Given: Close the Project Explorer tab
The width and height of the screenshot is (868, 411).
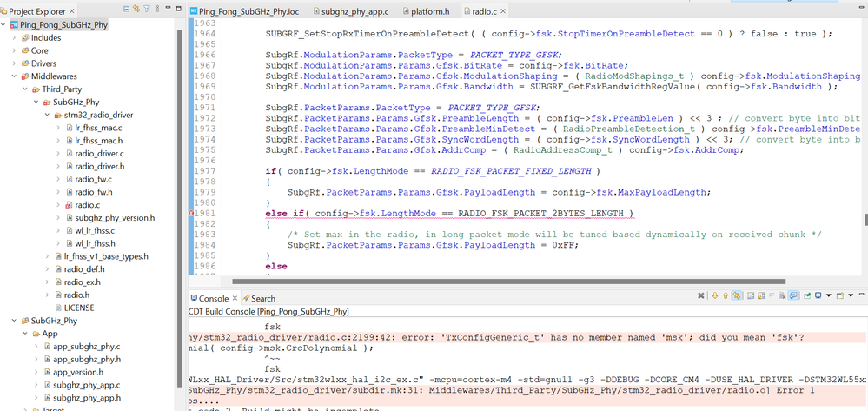Looking at the screenshot, I should click(x=72, y=10).
